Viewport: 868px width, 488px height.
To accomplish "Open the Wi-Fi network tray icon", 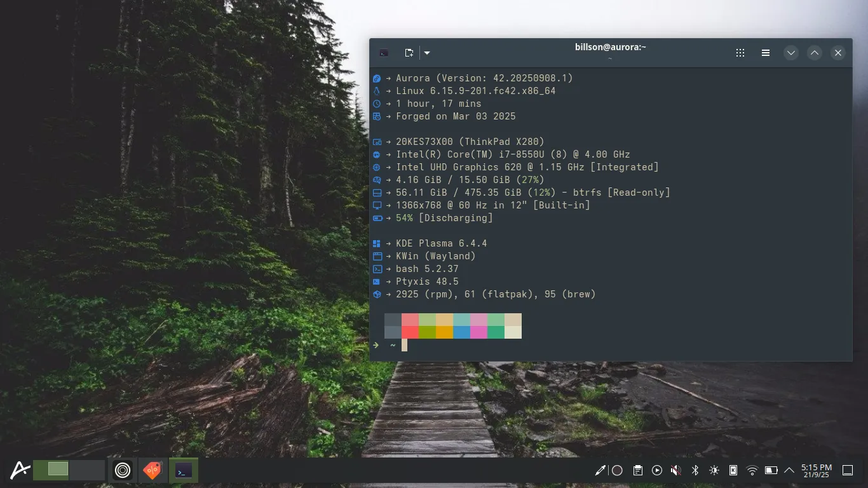I will [x=752, y=470].
